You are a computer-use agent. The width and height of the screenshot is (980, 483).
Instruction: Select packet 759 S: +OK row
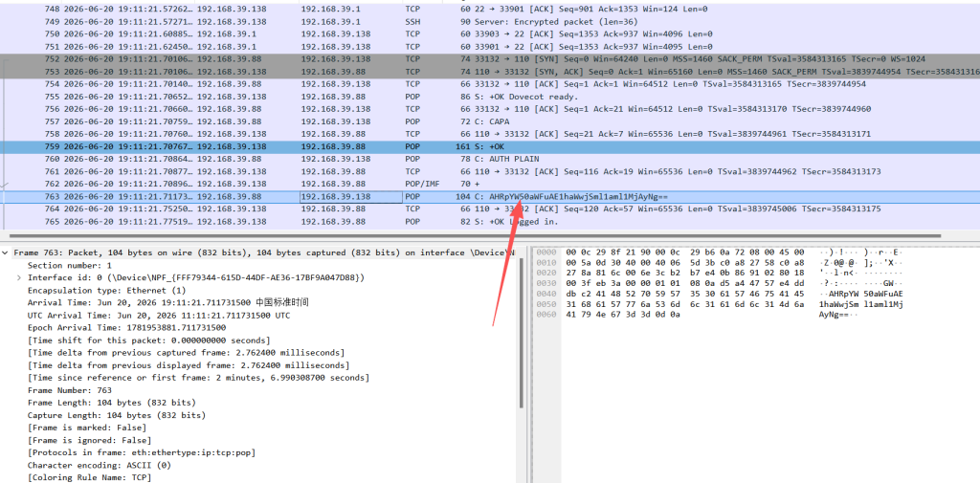tap(490, 147)
